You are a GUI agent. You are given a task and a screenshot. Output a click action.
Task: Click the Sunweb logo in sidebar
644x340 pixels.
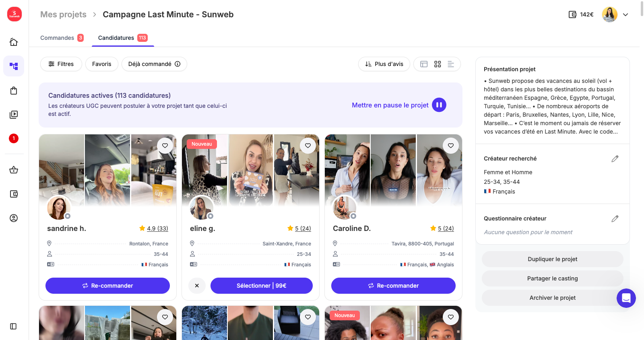[14, 14]
